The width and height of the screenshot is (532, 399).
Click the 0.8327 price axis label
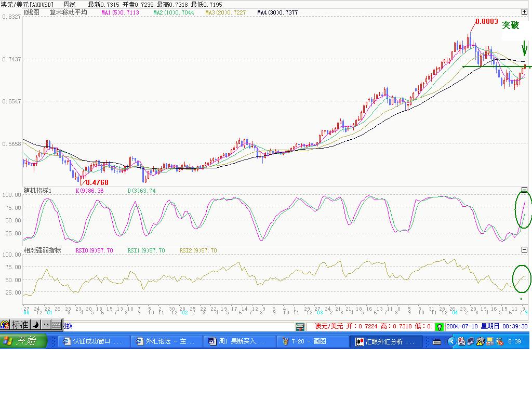pos(11,17)
